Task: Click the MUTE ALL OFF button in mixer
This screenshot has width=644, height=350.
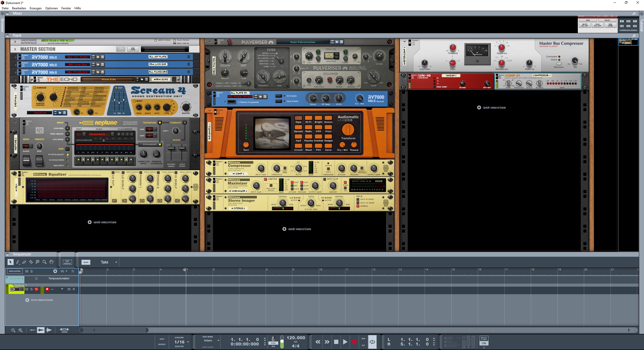Action: [x=585, y=25]
